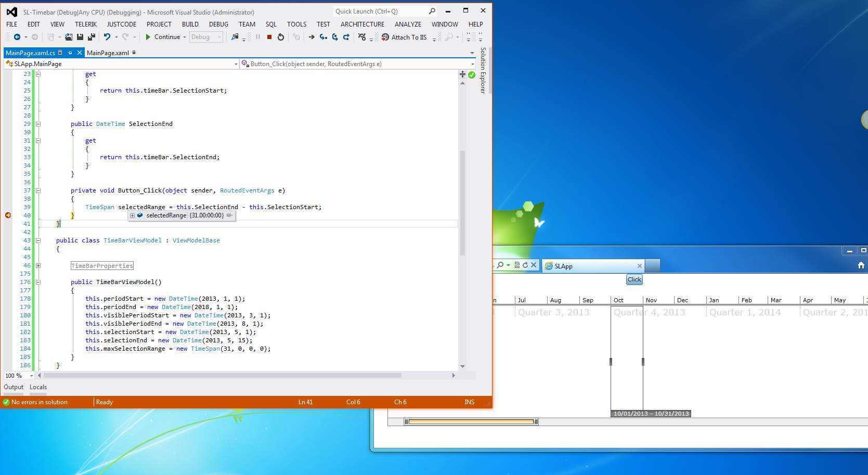The width and height of the screenshot is (868, 475).
Task: Click the Visual Studio logo icon
Action: [x=11, y=12]
